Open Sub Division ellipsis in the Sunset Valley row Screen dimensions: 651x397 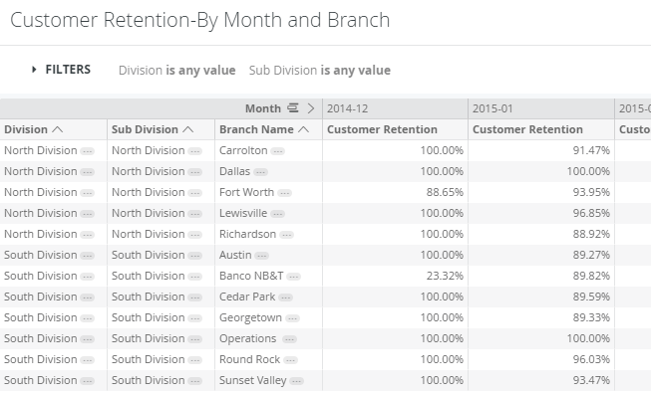pyautogui.click(x=195, y=381)
